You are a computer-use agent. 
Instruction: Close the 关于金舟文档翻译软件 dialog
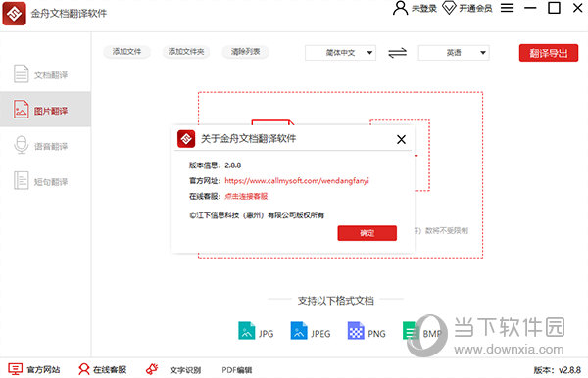coord(401,139)
